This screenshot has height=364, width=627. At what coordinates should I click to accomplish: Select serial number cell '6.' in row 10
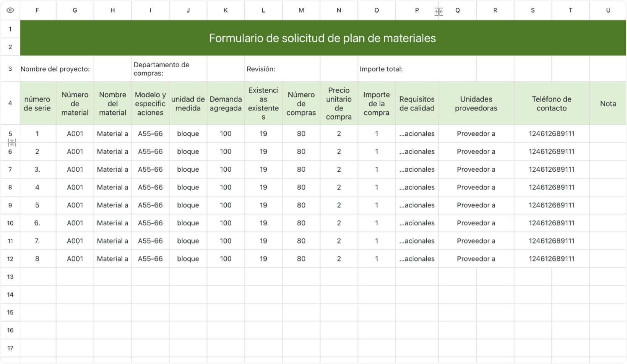(x=37, y=223)
